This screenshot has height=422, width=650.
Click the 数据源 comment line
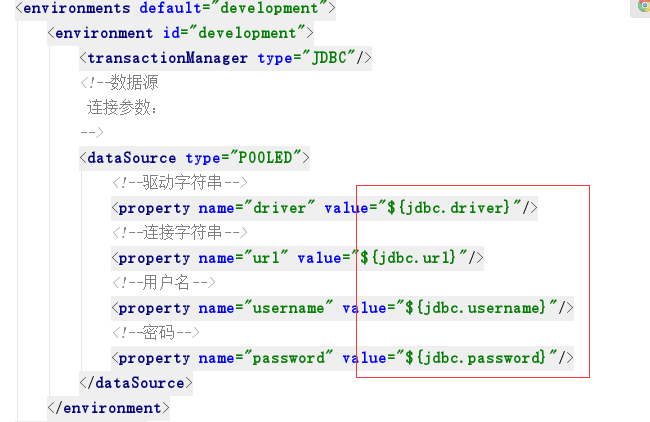[x=119, y=82]
